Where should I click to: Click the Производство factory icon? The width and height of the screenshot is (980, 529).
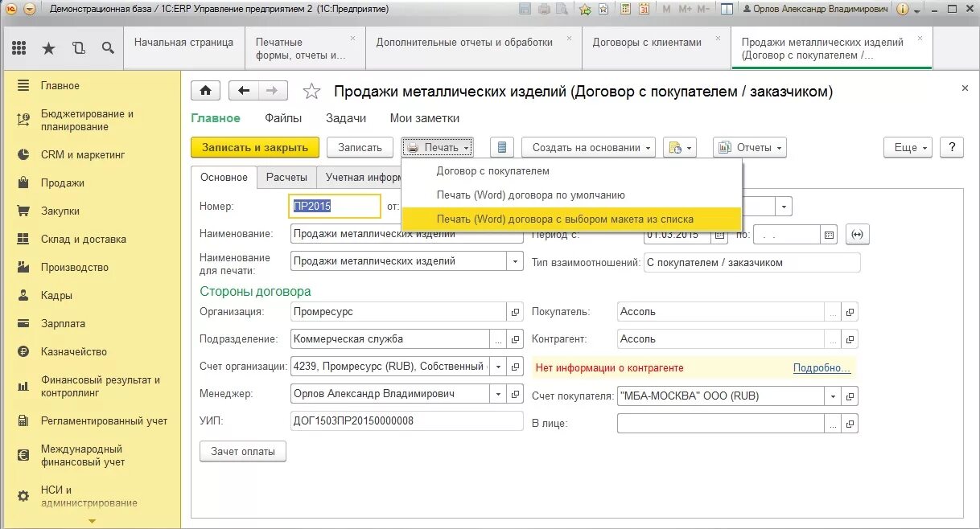coord(23,267)
